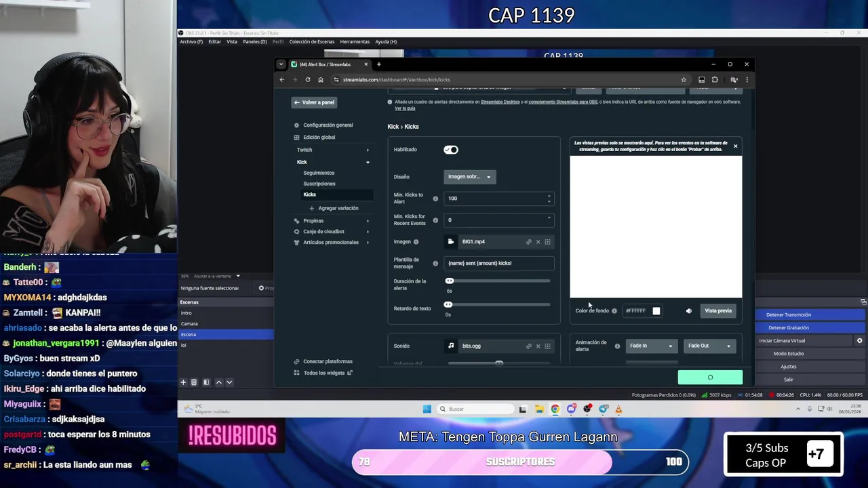Open the Diseño dropdown
This screenshot has width=868, height=488.
[469, 177]
